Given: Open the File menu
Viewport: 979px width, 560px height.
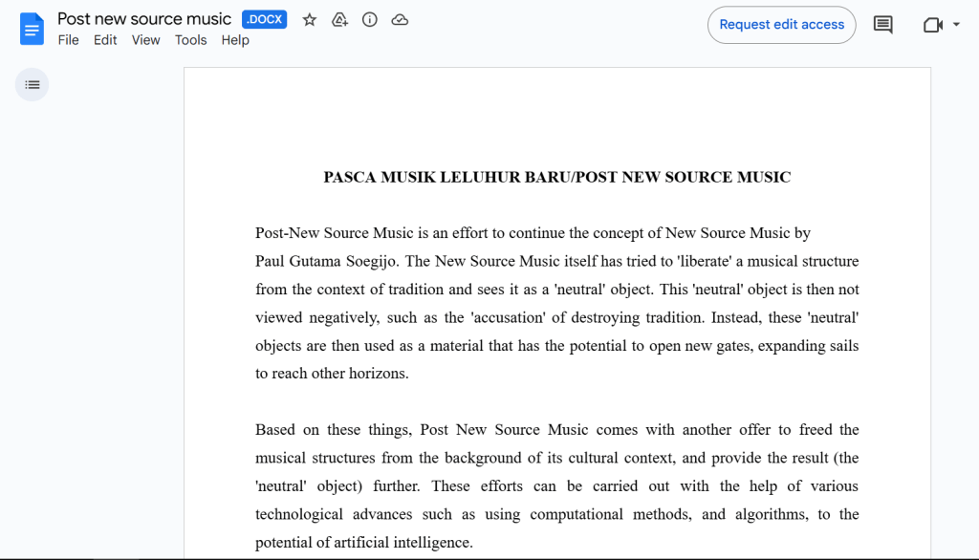Looking at the screenshot, I should pyautogui.click(x=68, y=40).
